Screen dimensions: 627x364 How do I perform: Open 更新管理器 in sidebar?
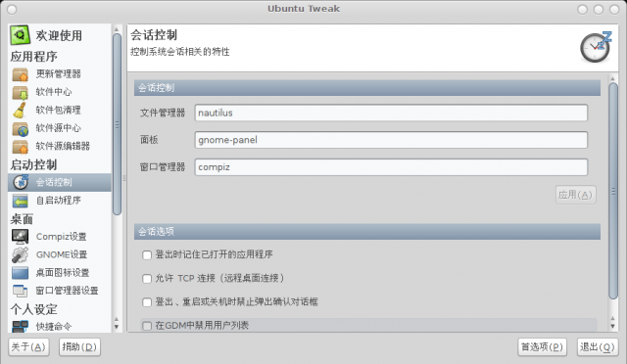click(59, 74)
